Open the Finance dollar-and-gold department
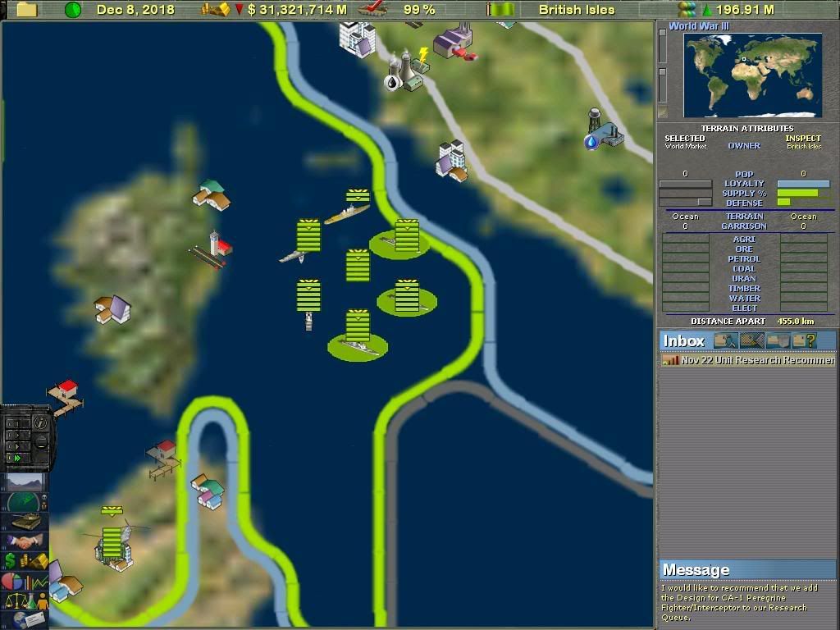The width and height of the screenshot is (840, 630). coord(25,561)
